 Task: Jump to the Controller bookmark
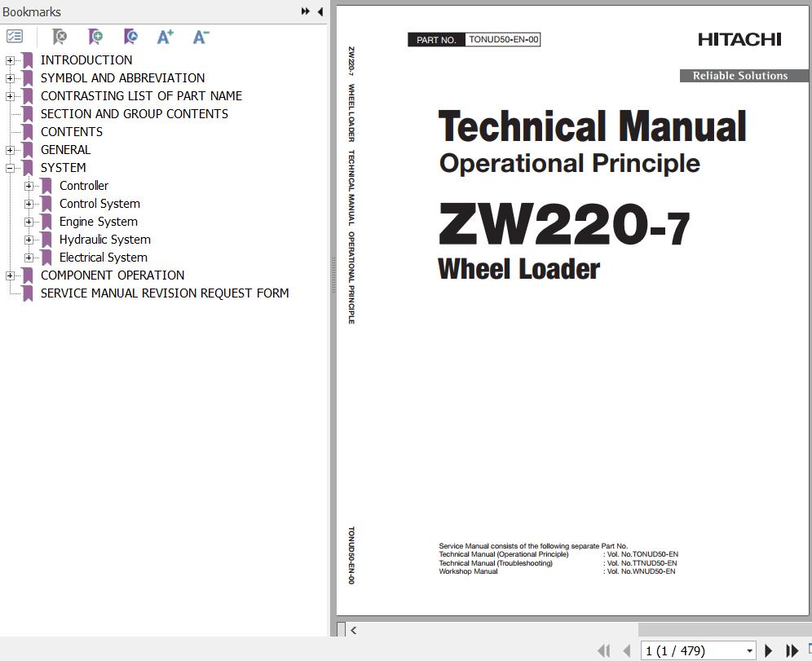[84, 185]
